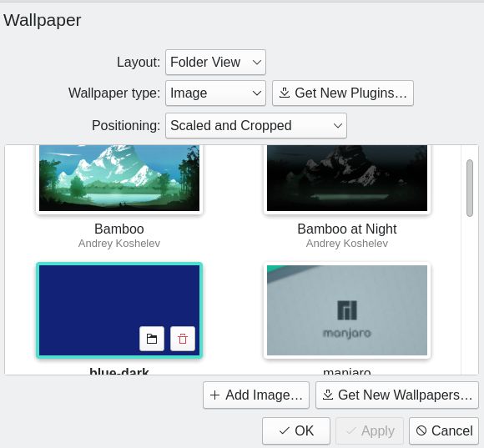Screen dimensions: 484x448
Task: Click the plus icon in Add Image
Action: (214, 395)
